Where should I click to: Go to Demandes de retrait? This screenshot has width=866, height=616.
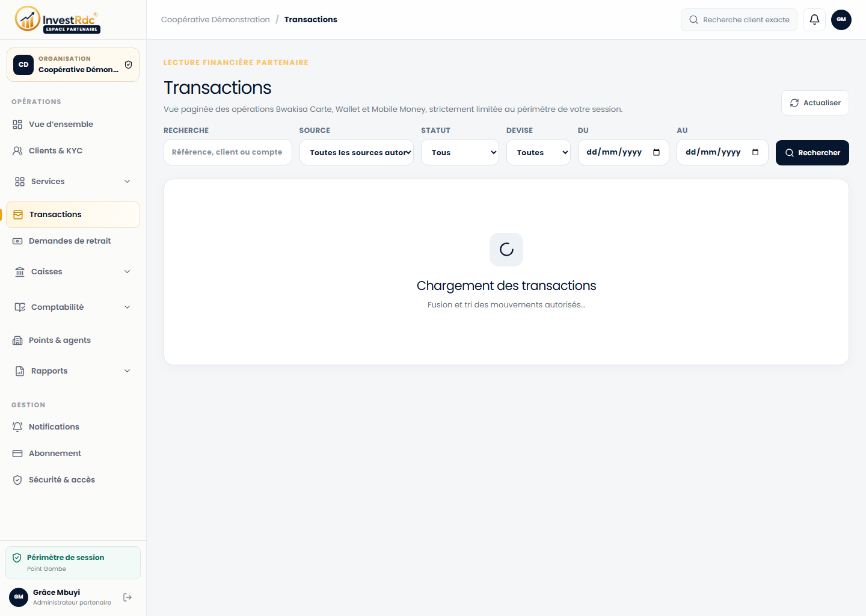point(73,241)
